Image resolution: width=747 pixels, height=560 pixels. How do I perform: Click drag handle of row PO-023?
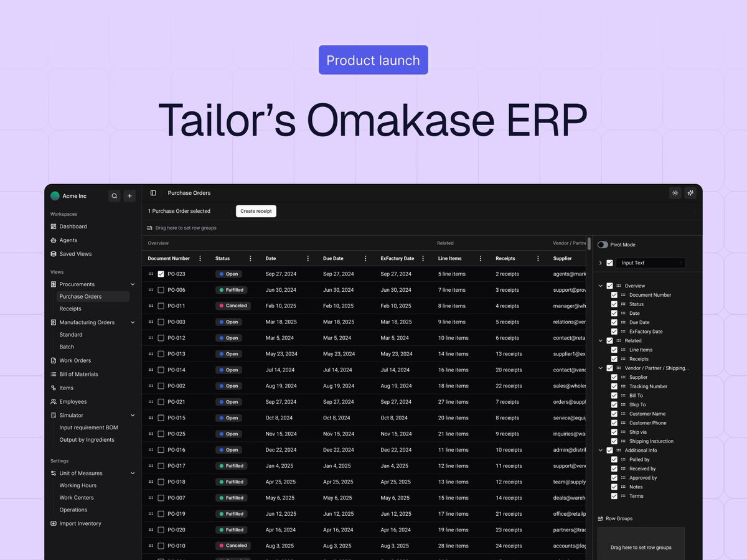pos(151,274)
